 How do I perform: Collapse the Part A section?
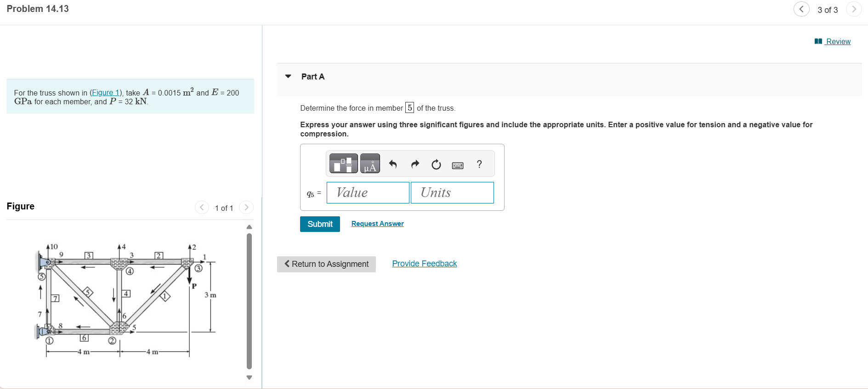click(288, 76)
